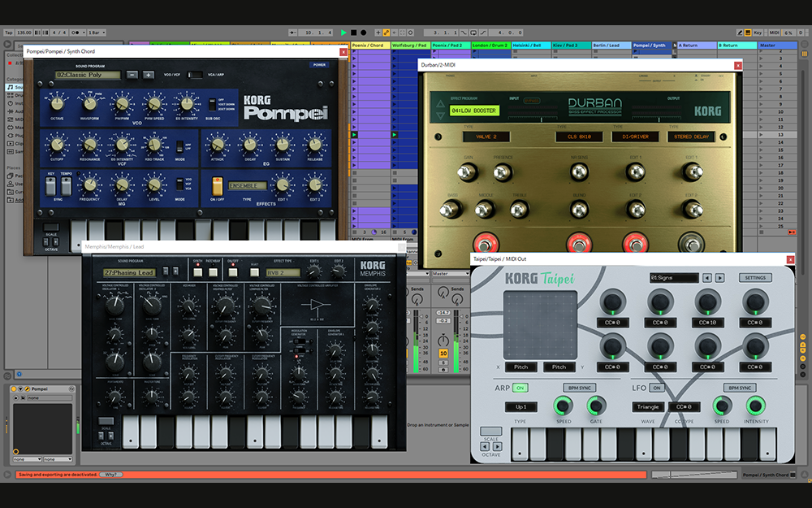Click the Tap tempo button
This screenshot has width=812, height=508.
click(x=9, y=33)
